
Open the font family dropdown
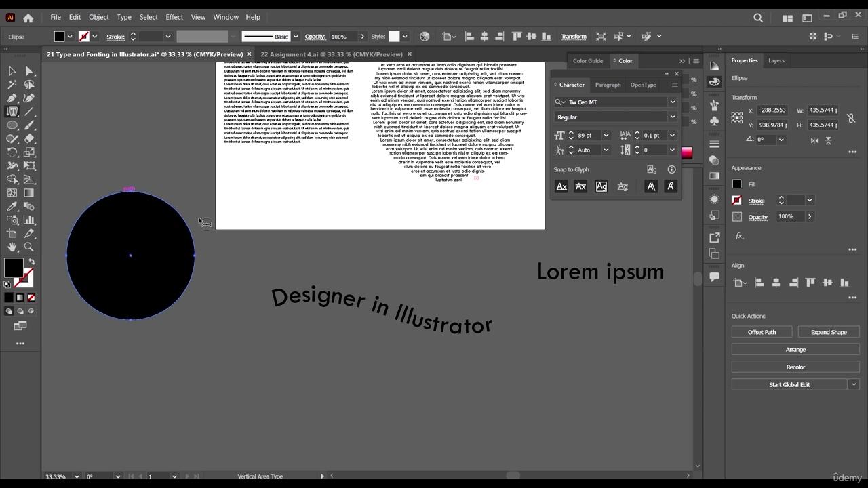(x=673, y=102)
